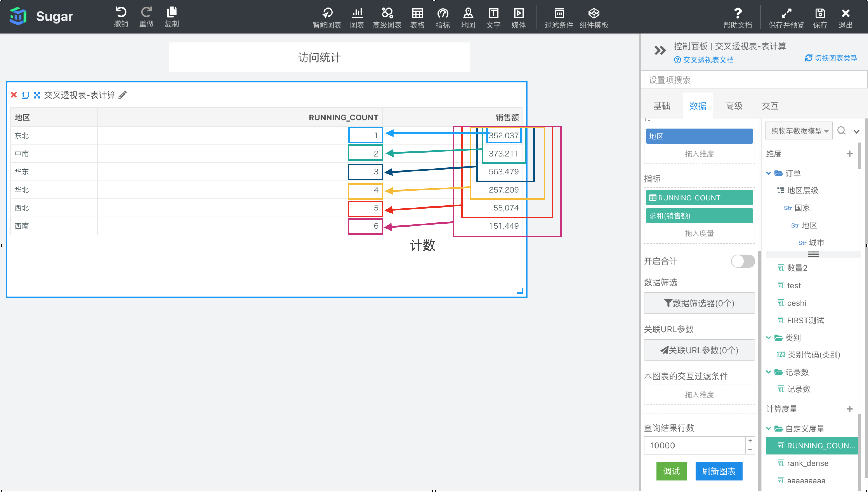Edit the chart title with pencil icon
The width and height of the screenshot is (868, 492).
123,95
